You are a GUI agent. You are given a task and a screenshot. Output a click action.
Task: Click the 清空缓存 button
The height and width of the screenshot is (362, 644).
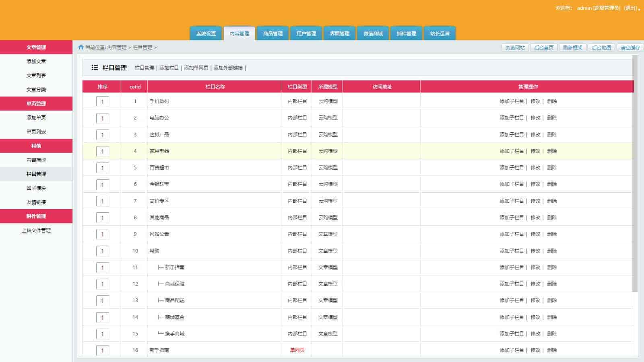point(630,48)
